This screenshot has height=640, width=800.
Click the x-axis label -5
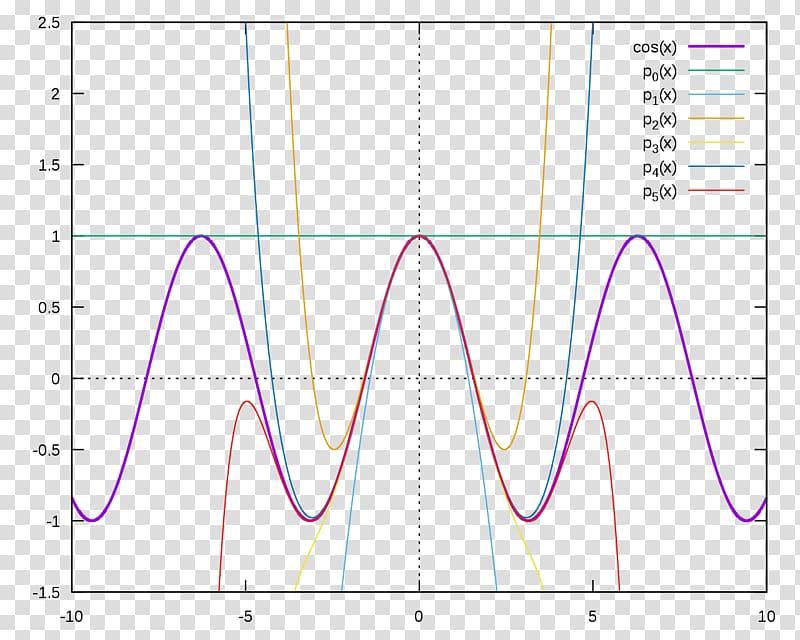(245, 617)
